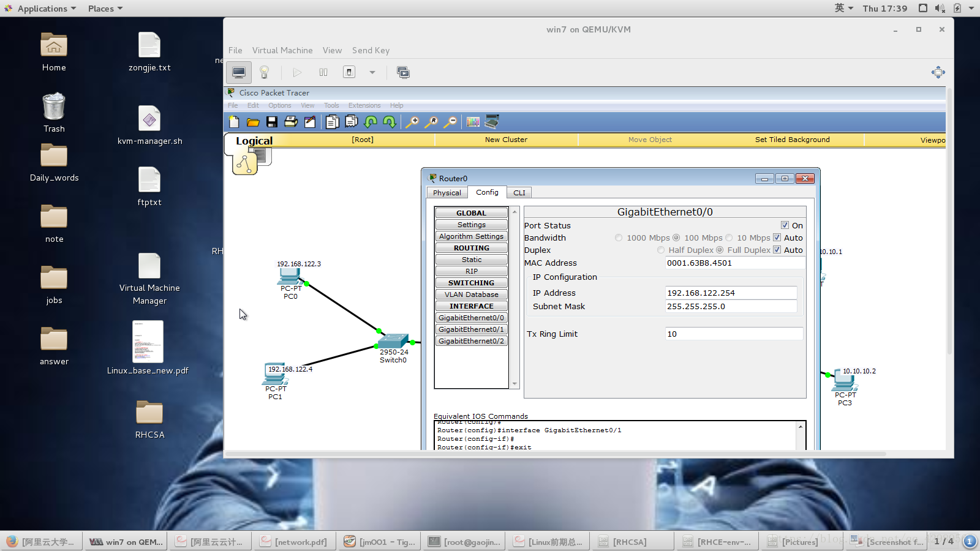Copy selection in Packet Tracer toolbar

[x=332, y=122]
